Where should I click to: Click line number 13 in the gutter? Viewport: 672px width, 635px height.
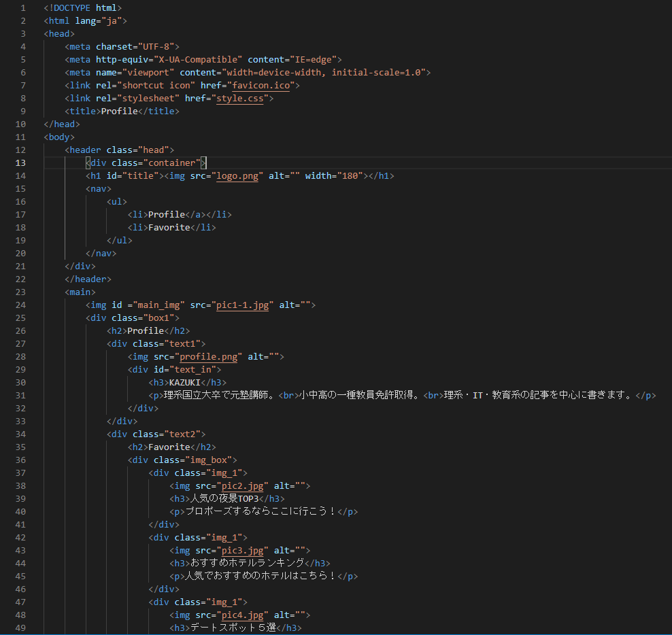[x=20, y=163]
